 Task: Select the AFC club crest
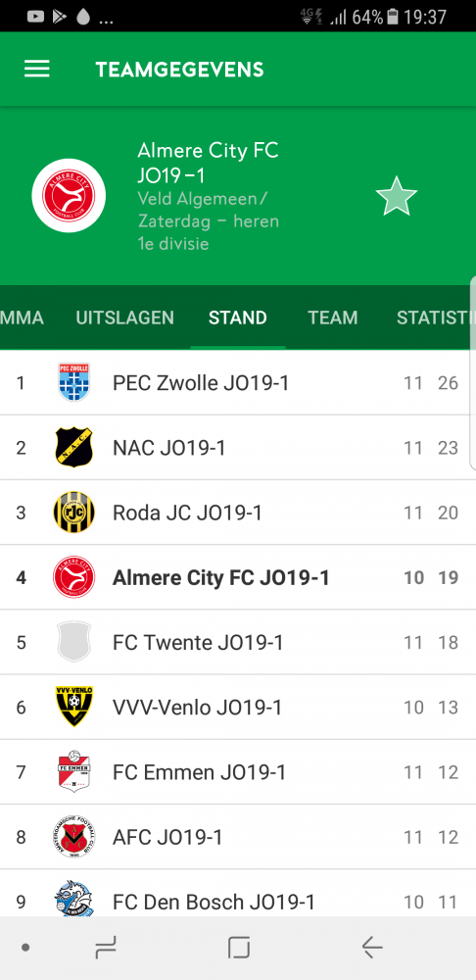click(x=73, y=837)
